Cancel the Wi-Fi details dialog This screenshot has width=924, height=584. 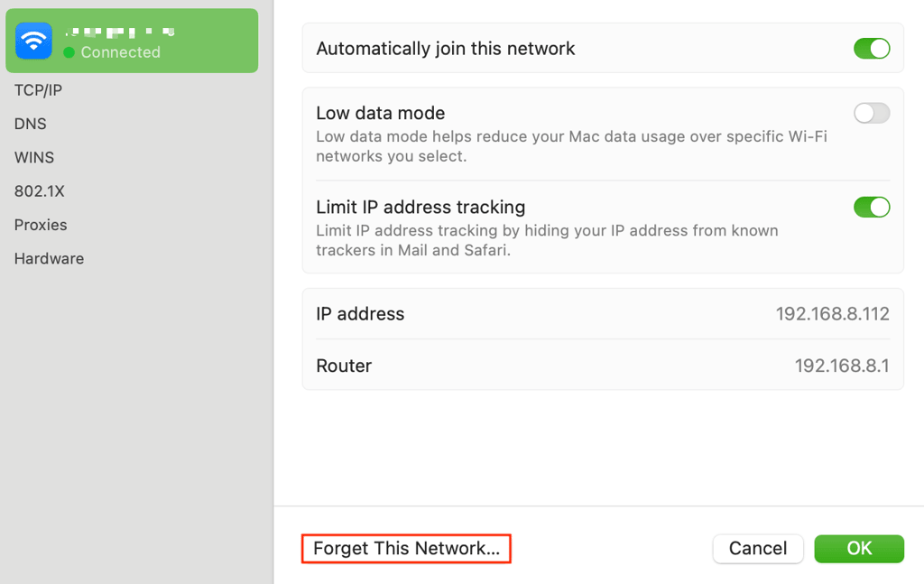point(758,549)
